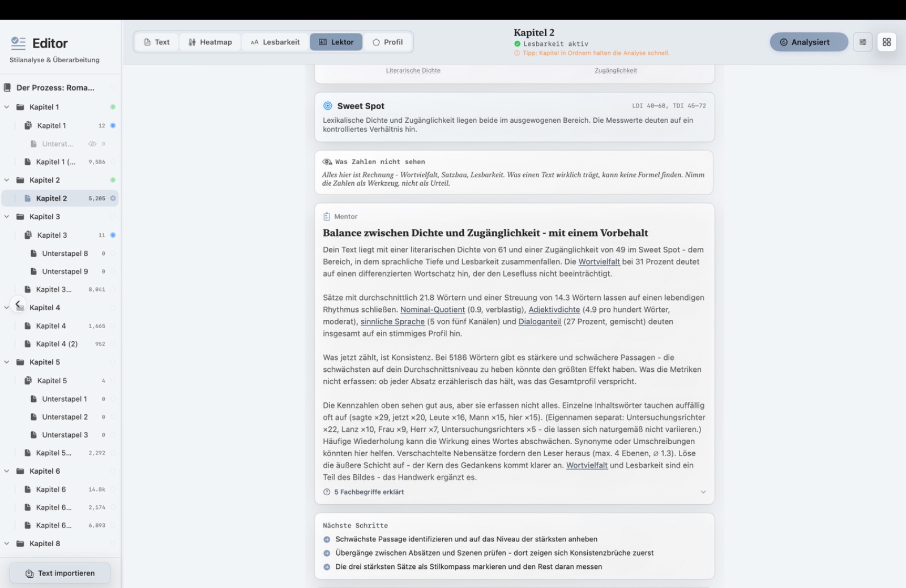The height and width of the screenshot is (588, 906).
Task: Select the Kapitel 4 file with 1,665 words
Action: [x=60, y=326]
